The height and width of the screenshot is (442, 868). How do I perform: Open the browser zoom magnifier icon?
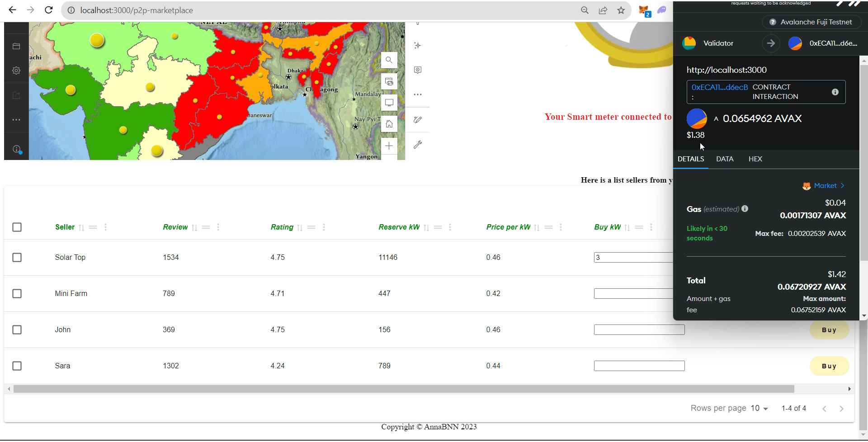click(585, 10)
